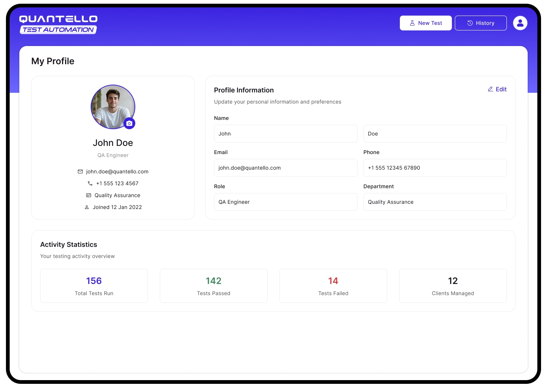Image resolution: width=547 pixels, height=392 pixels.
Task: Click the 142 Tests Passed card
Action: pos(214,286)
